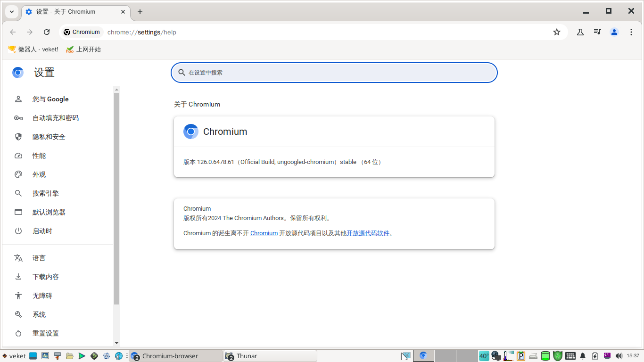This screenshot has width=644, height=362.
Task: Open 自动填充和密码 settings section
Action: tap(58, 118)
